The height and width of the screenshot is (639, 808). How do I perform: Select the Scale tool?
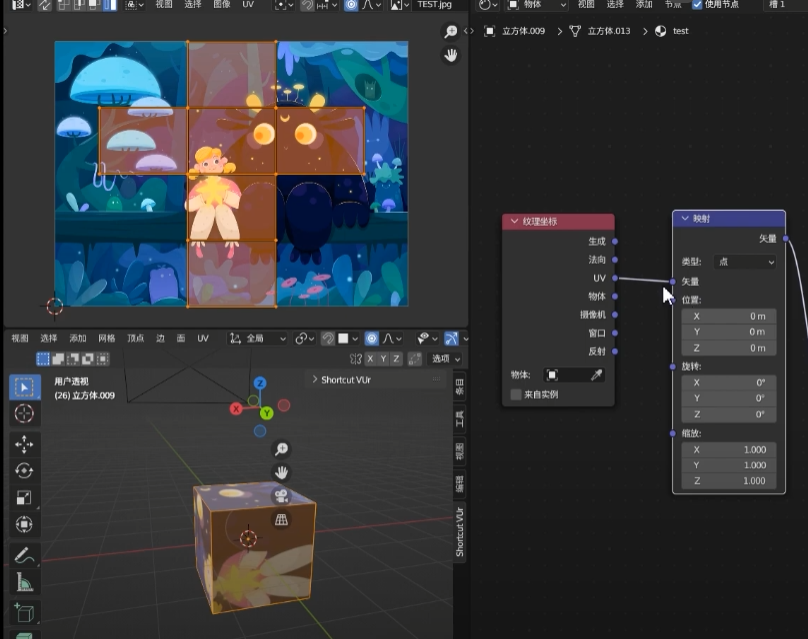click(x=23, y=497)
